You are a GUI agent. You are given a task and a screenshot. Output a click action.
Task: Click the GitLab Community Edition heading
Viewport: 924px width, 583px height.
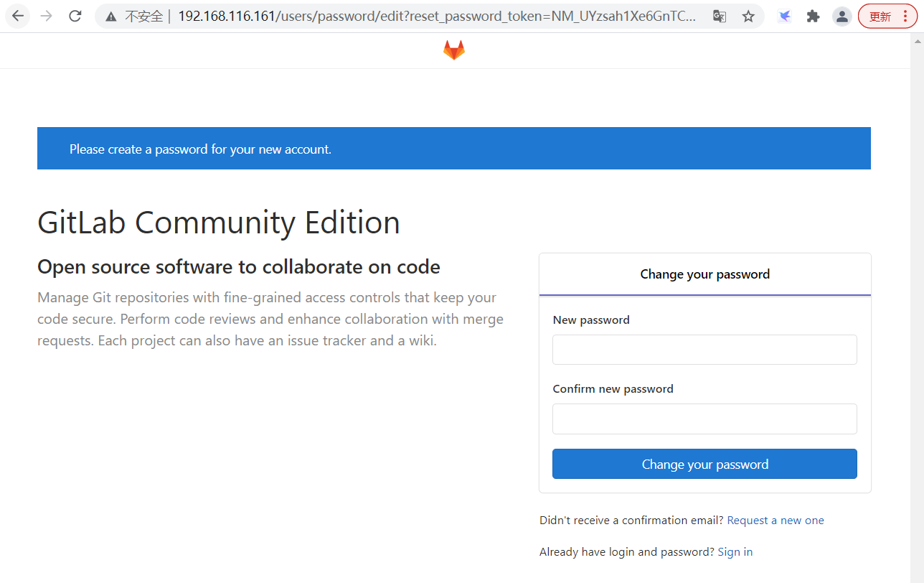pyautogui.click(x=219, y=223)
